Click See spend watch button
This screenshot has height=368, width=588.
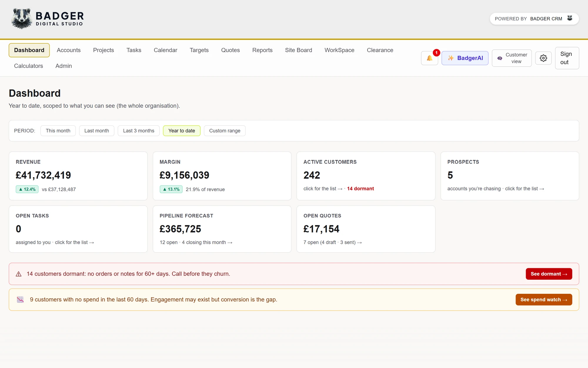(544, 299)
